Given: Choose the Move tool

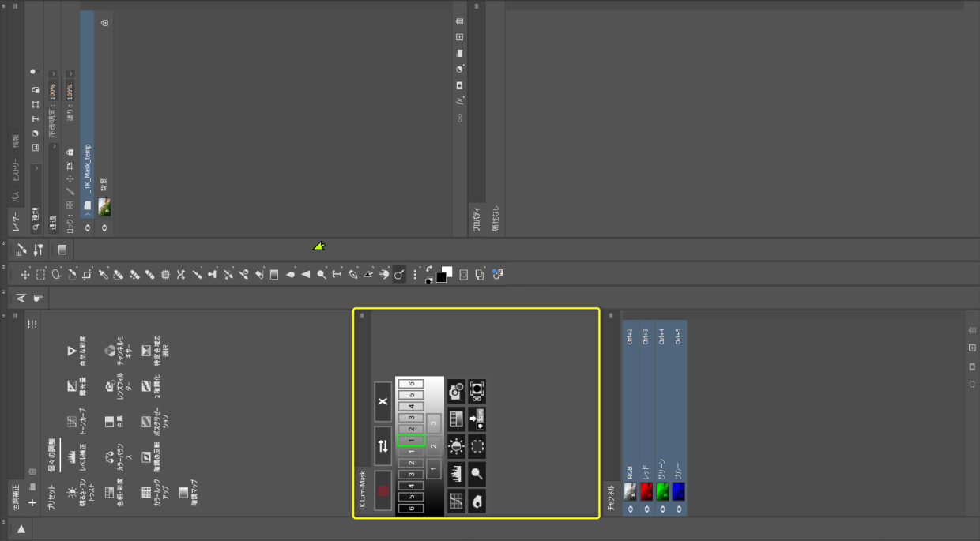Looking at the screenshot, I should (x=25, y=275).
